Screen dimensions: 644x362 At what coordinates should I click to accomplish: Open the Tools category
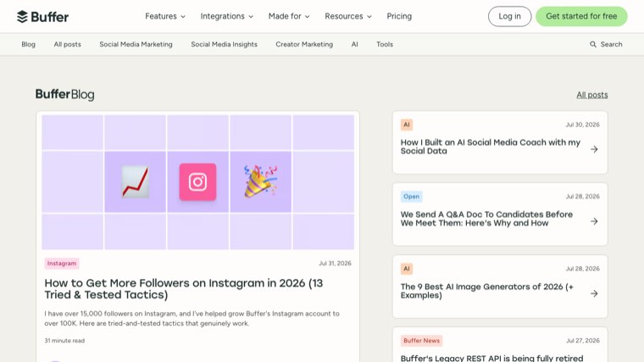(x=385, y=44)
